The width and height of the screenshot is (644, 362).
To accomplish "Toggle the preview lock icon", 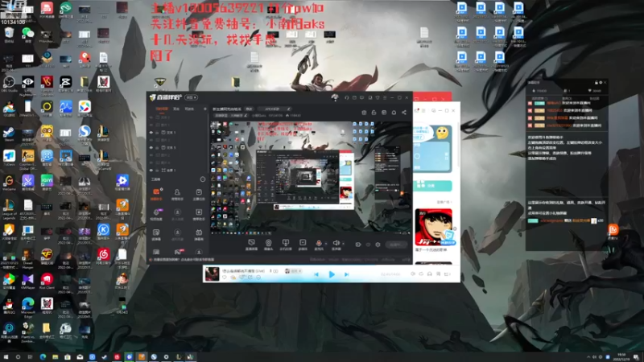I will tap(374, 113).
